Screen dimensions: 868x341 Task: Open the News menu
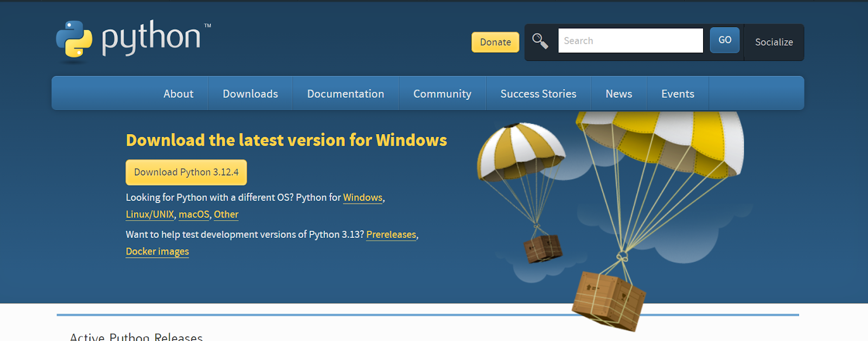tap(619, 93)
